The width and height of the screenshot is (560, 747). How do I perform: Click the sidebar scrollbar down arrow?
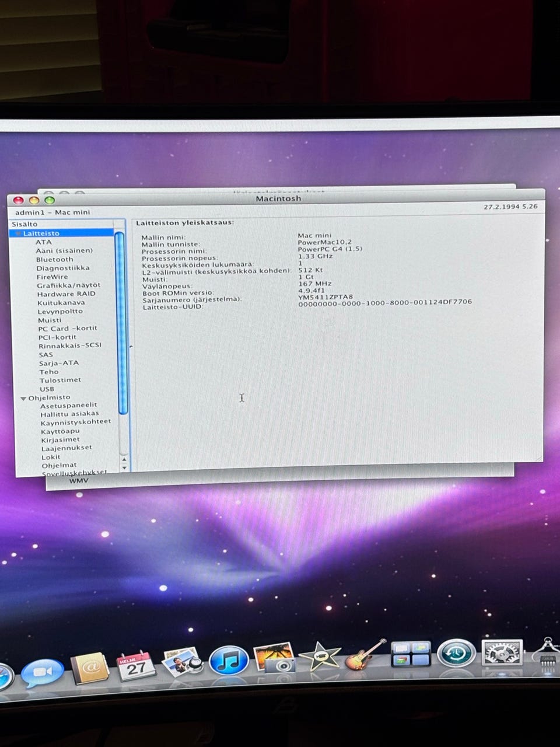tap(124, 467)
